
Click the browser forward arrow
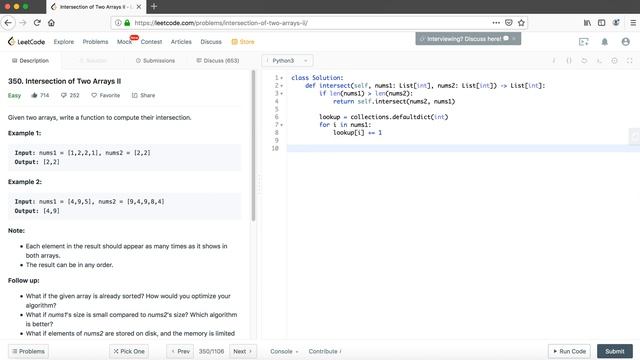pos(23,23)
